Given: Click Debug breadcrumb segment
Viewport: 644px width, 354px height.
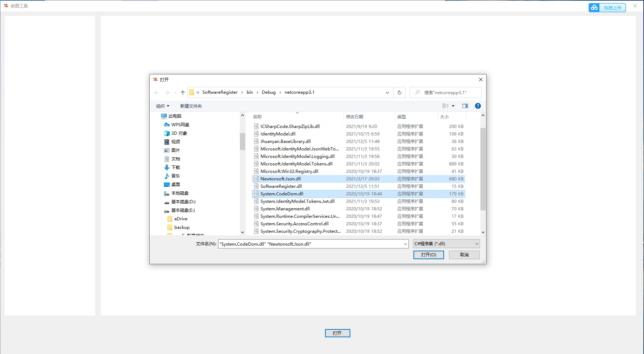Looking at the screenshot, I should tap(269, 92).
